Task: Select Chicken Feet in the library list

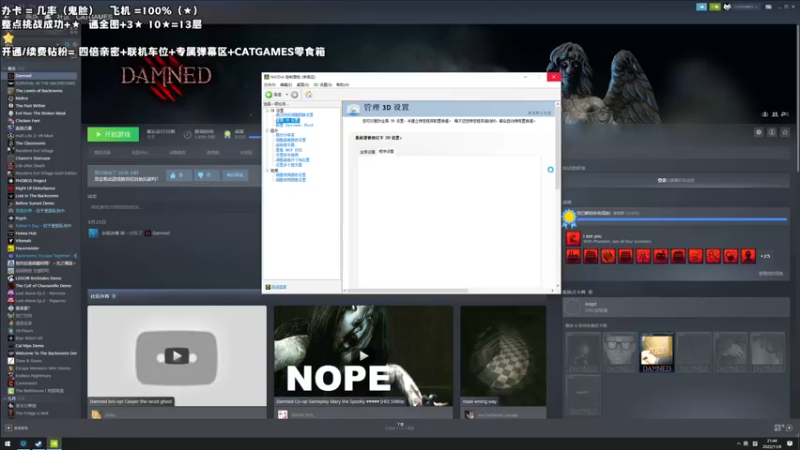Action: 28,121
